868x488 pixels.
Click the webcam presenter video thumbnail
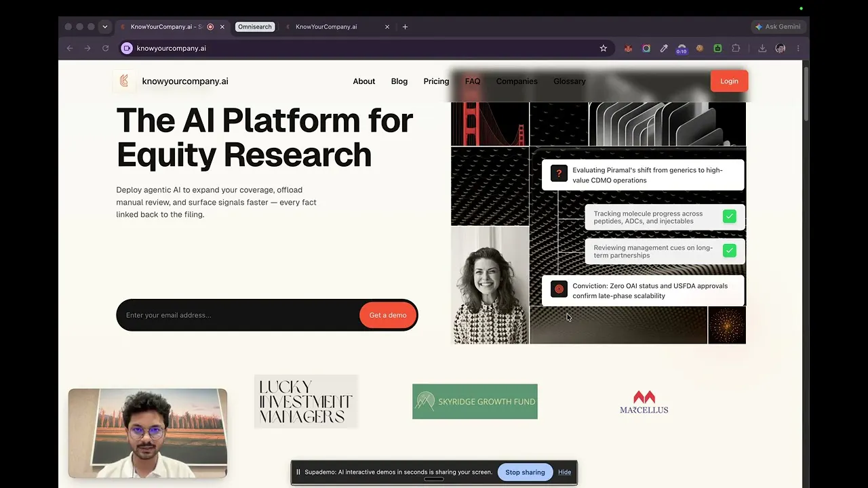pos(148,433)
